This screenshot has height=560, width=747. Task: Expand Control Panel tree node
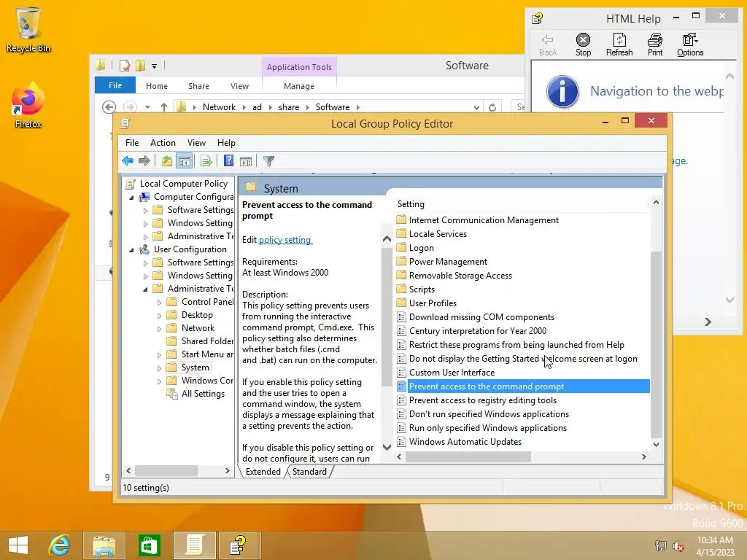point(159,303)
